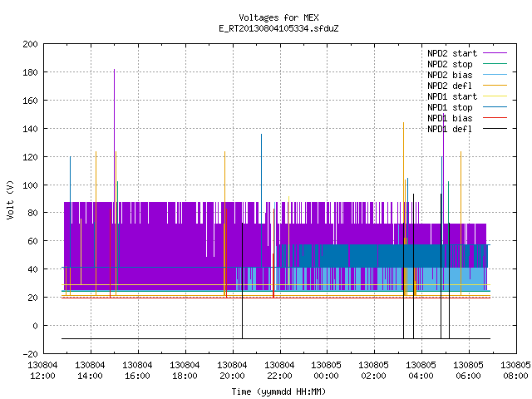The height and width of the screenshot is (399, 532).
Task: Click the 'Volt (V)' y-axis label
Action: pyautogui.click(x=10, y=199)
